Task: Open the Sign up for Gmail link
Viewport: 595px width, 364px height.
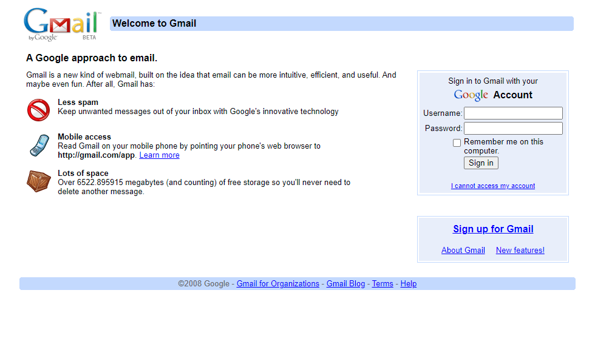Action: tap(493, 229)
